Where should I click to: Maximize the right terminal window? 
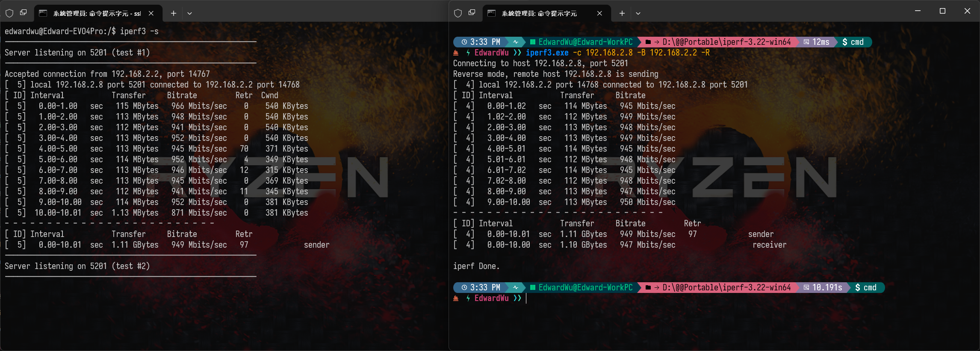[942, 11]
